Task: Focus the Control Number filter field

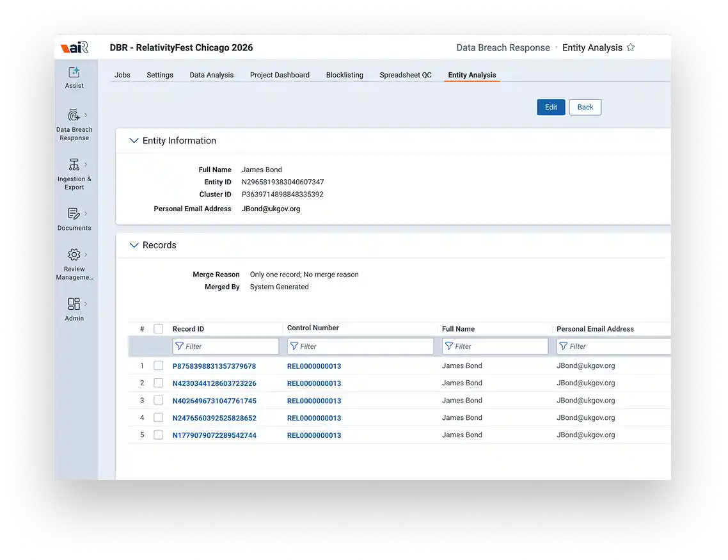Action: (361, 346)
